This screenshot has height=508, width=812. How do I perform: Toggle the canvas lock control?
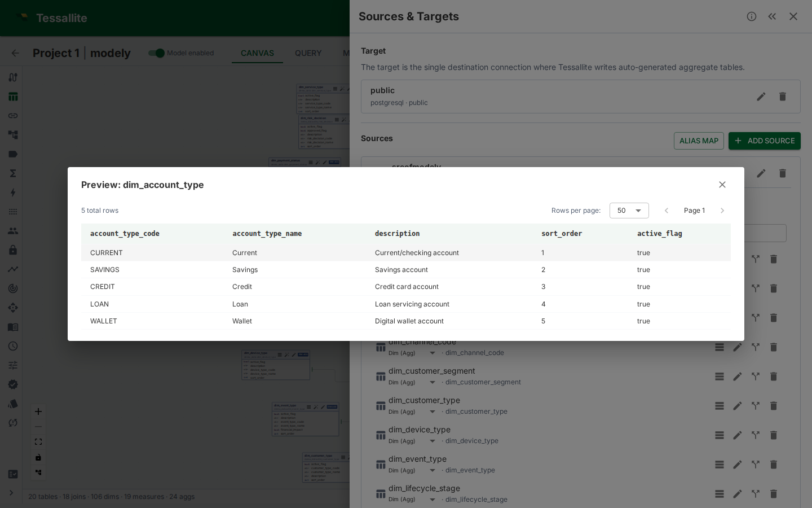pyautogui.click(x=38, y=457)
